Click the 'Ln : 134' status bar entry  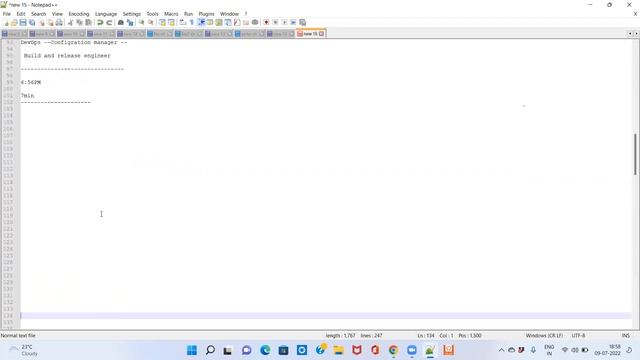click(426, 336)
